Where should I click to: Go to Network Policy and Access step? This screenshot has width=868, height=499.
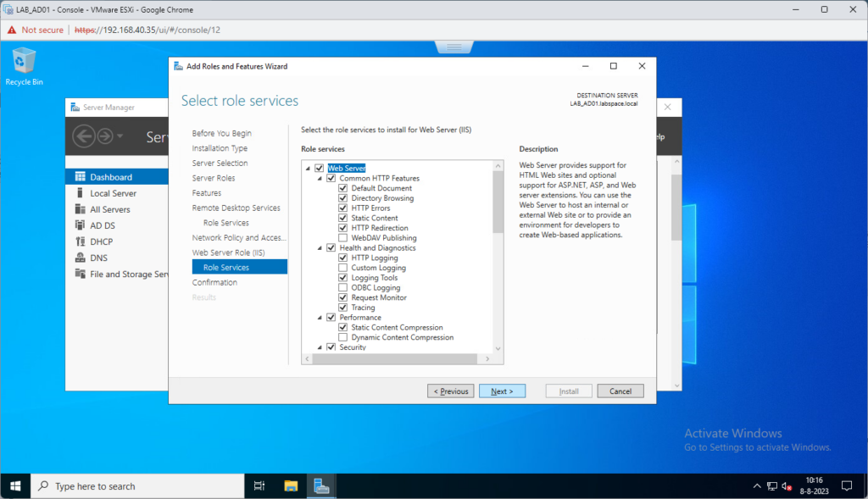[239, 237]
